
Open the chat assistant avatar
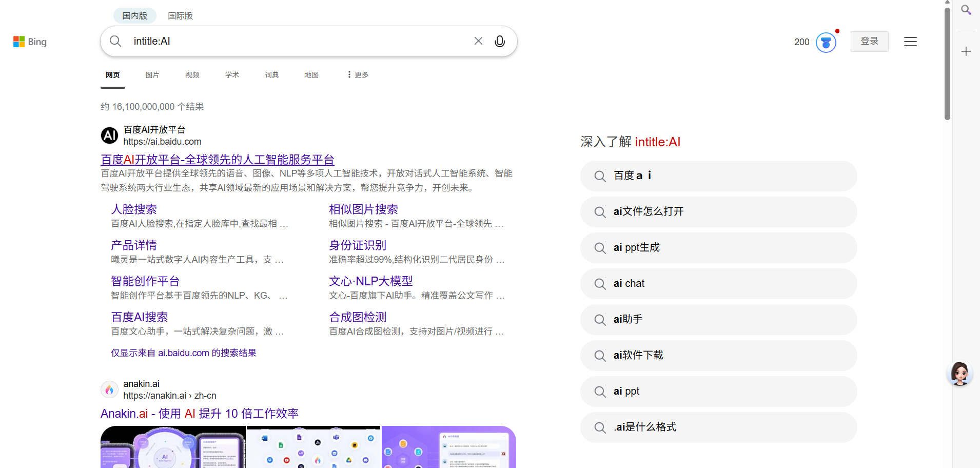click(959, 373)
